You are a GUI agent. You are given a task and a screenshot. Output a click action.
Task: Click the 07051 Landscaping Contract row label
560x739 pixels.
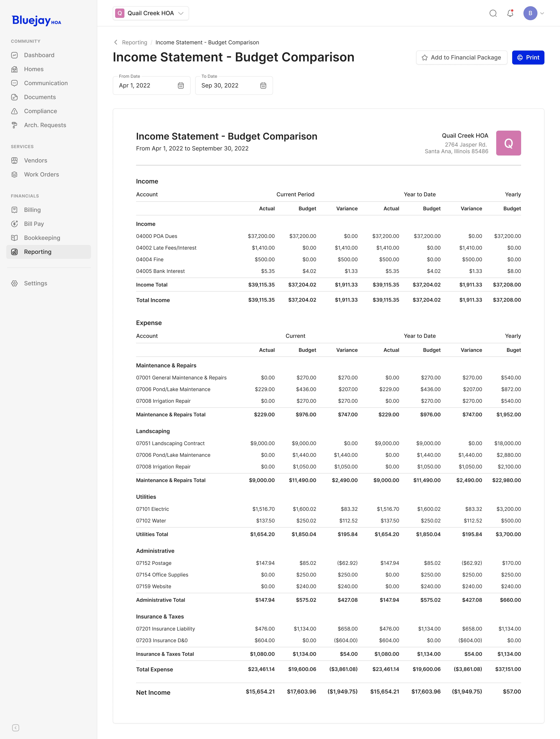pos(170,443)
